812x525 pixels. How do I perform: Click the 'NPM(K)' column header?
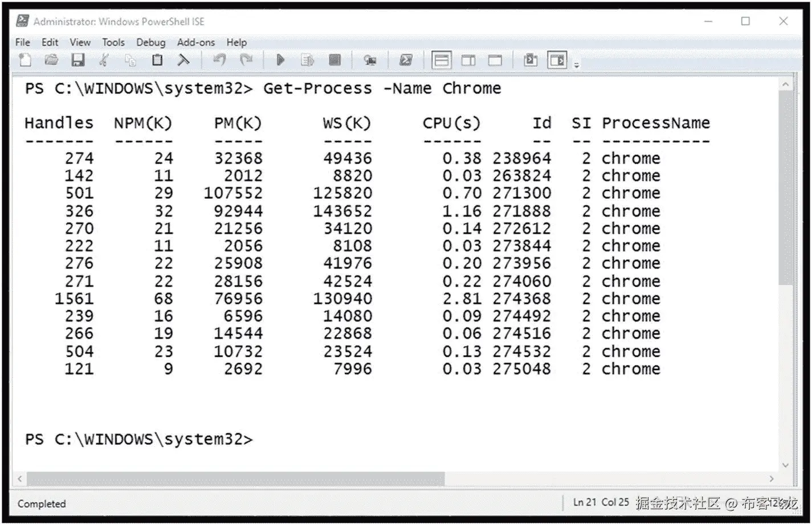(x=143, y=123)
